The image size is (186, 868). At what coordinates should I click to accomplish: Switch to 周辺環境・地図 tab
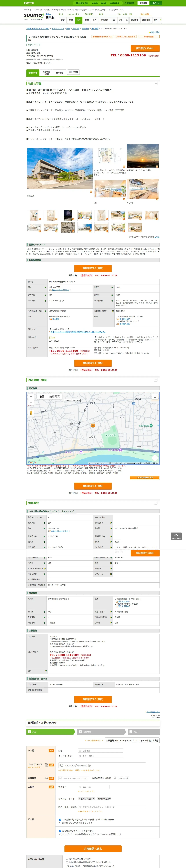[x=46, y=73]
